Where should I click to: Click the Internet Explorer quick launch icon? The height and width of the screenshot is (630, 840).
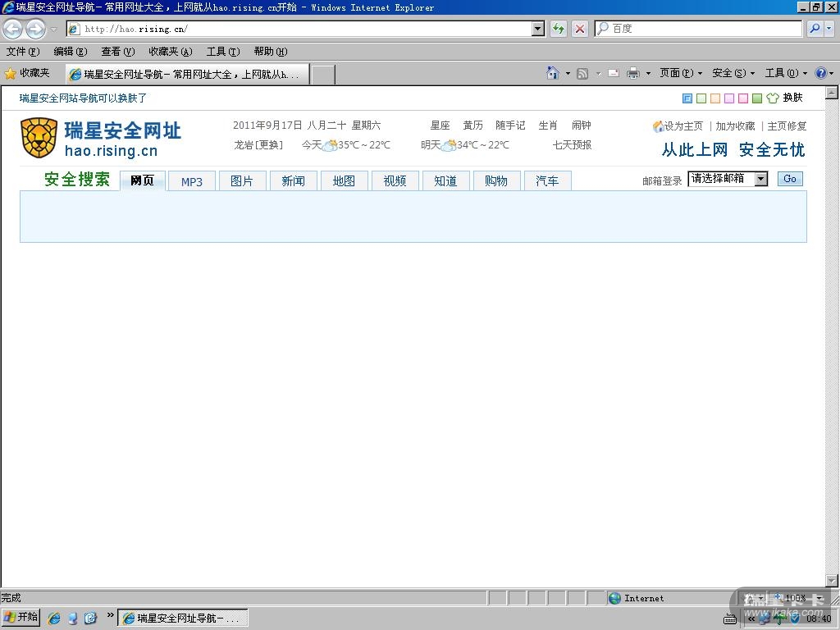(53, 618)
